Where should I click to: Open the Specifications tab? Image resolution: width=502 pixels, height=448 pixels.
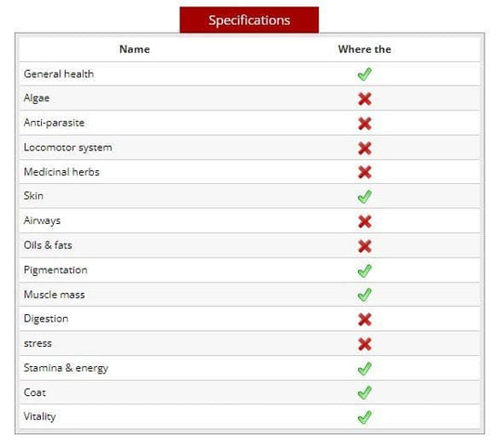point(249,20)
